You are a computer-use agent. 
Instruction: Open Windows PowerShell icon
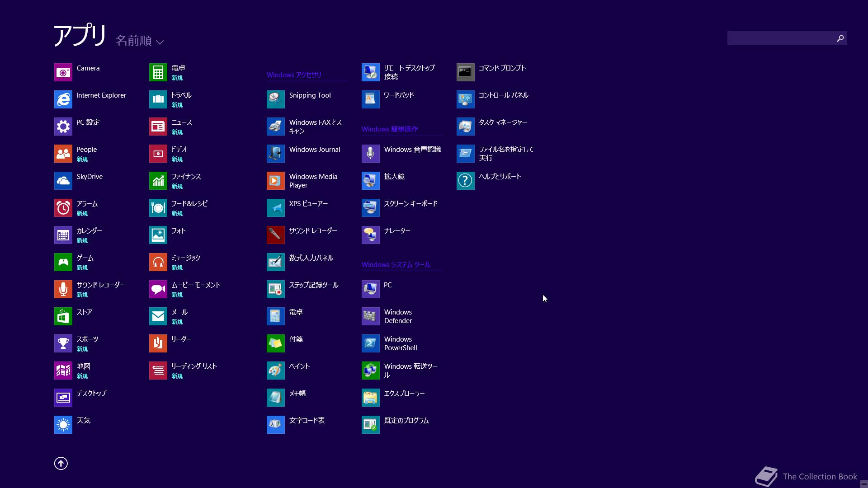371,343
